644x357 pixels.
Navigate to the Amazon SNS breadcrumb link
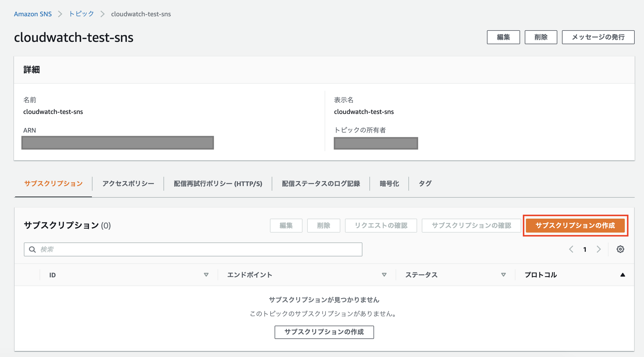click(33, 14)
